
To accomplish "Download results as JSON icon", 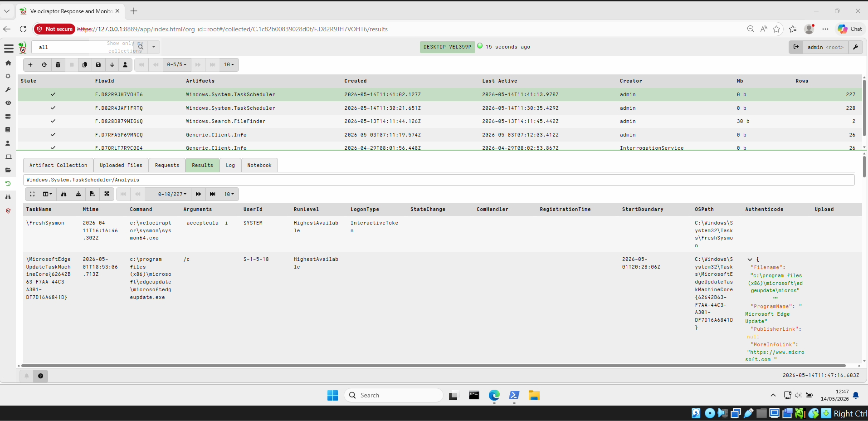I will click(78, 194).
